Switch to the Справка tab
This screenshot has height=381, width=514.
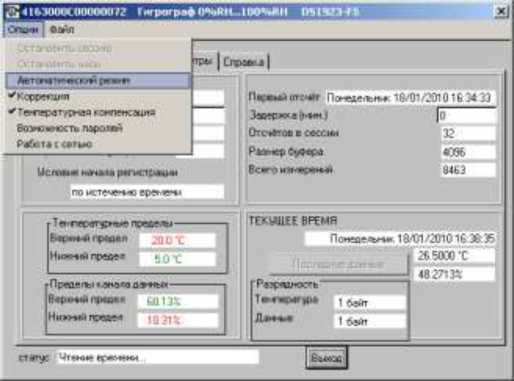point(244,62)
